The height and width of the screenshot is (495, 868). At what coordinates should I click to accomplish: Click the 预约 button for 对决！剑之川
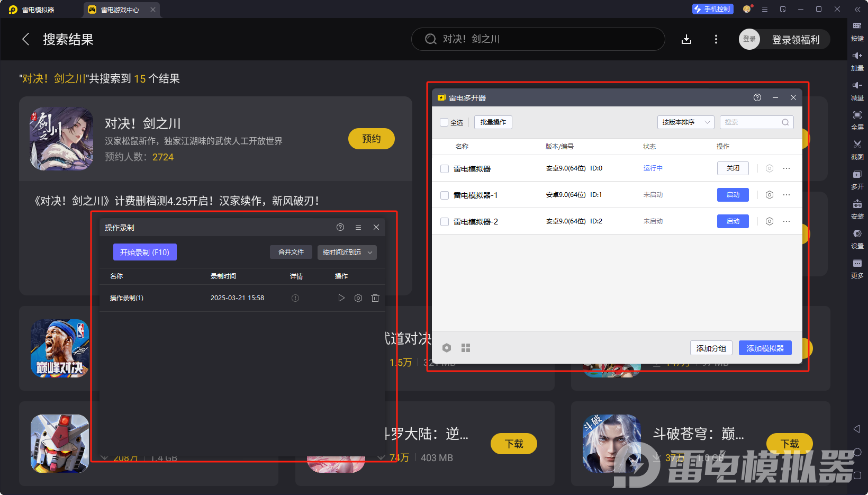pyautogui.click(x=372, y=139)
